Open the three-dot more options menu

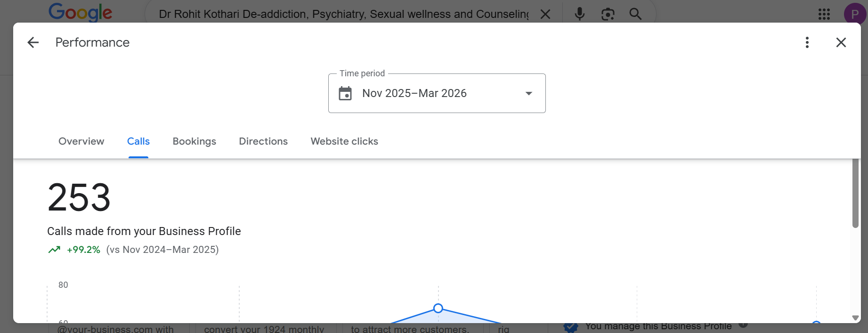[807, 42]
